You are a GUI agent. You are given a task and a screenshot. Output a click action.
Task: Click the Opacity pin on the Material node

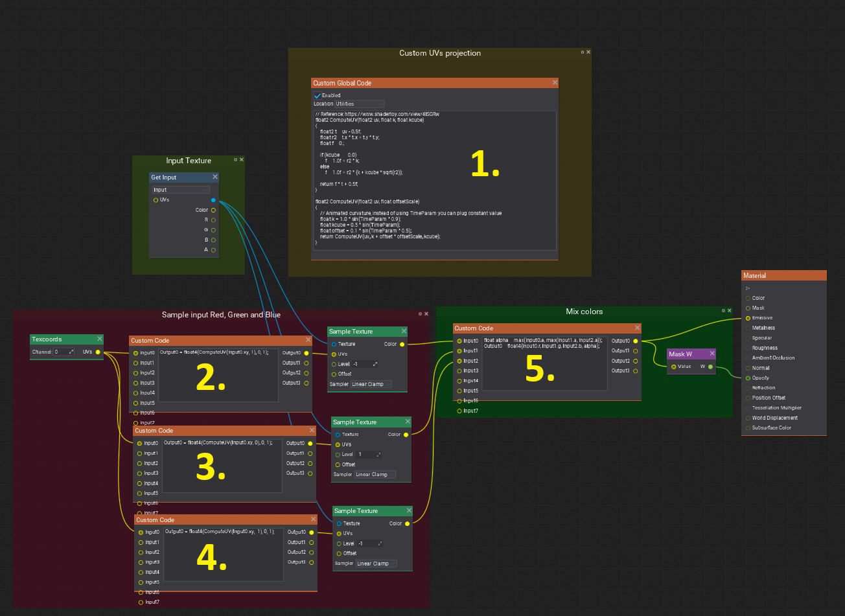[x=748, y=378]
